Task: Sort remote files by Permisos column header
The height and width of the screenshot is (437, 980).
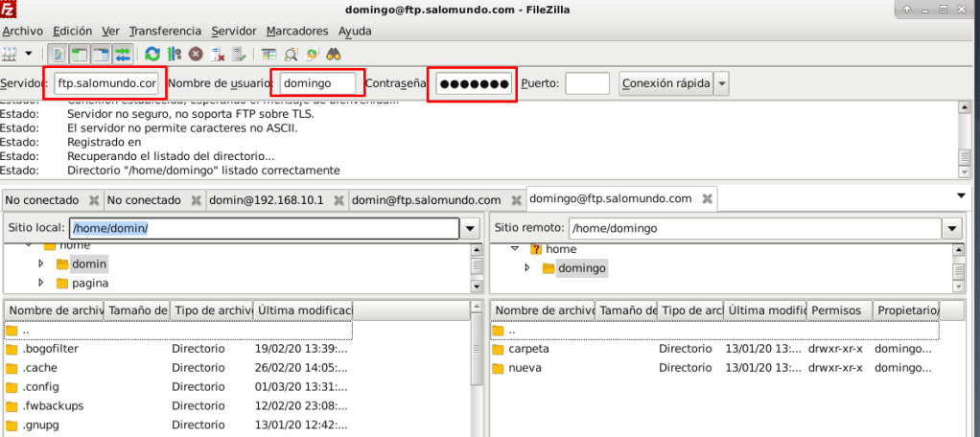Action: pyautogui.click(x=839, y=310)
